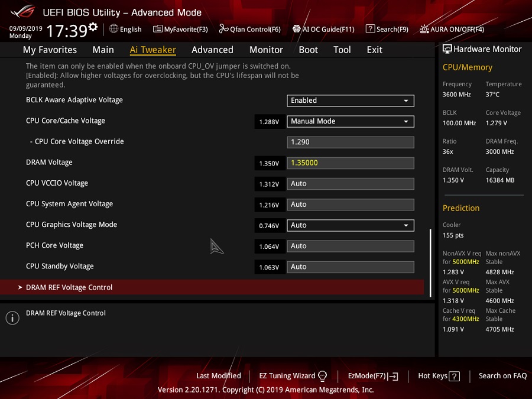
Task: Click the 37°C temperature reading
Action: (492, 95)
